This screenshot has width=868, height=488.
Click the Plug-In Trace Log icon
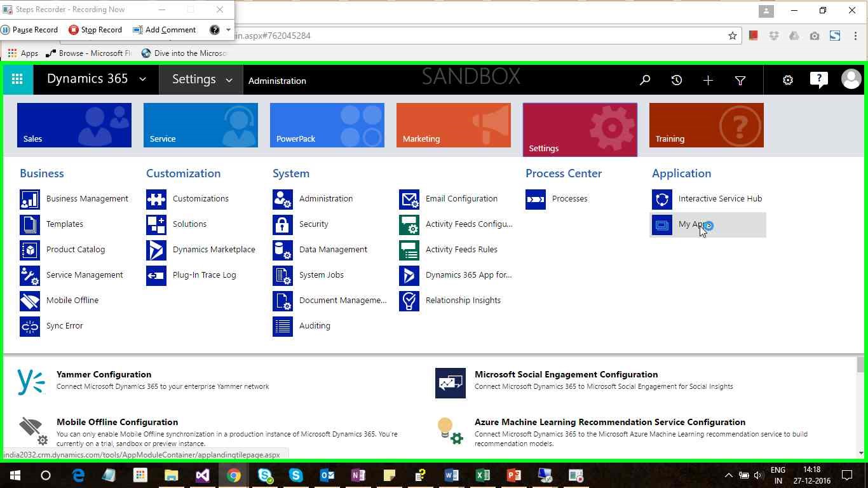[x=156, y=275]
